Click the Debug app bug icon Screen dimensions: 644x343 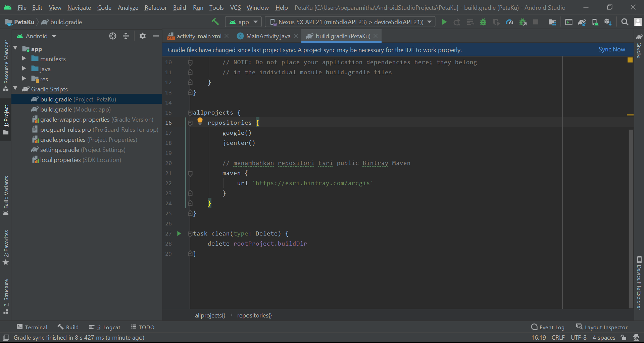click(x=483, y=22)
